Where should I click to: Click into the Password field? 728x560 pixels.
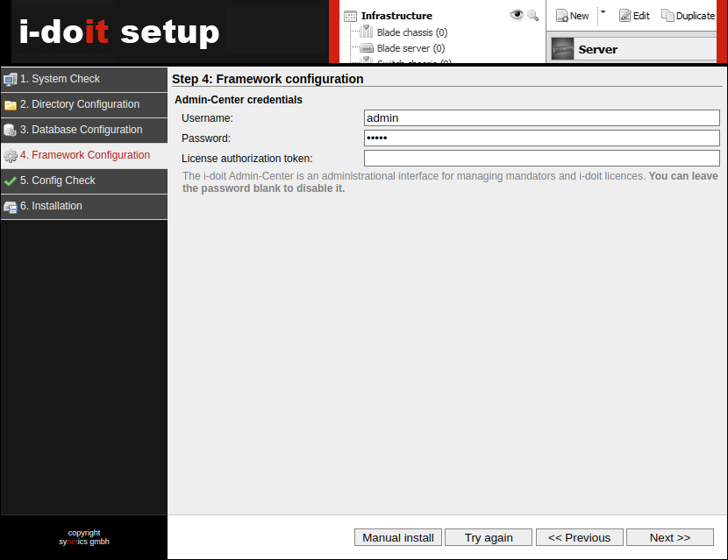click(x=541, y=138)
